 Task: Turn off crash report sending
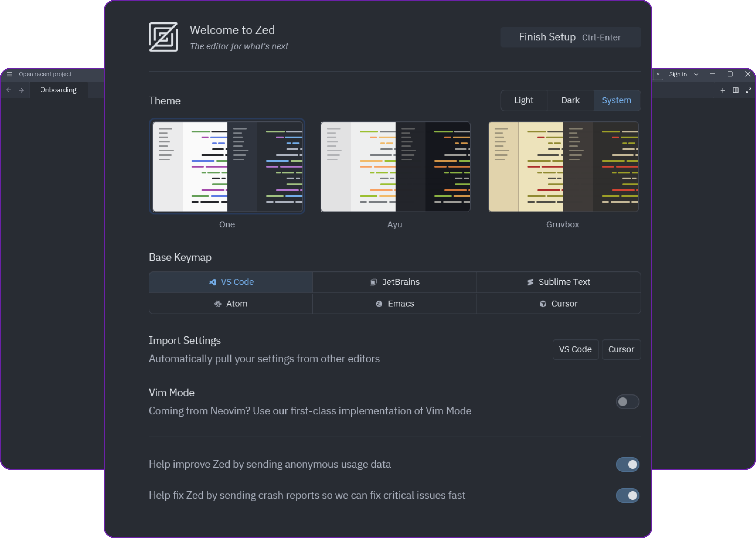tap(627, 495)
